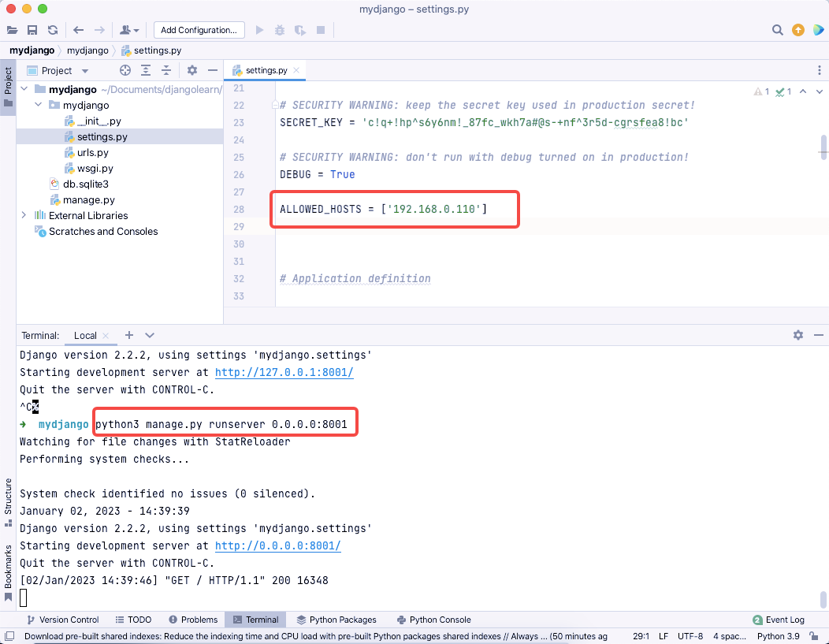Click UTF-8 encoding in status bar
829x644 pixels.
pos(690,636)
